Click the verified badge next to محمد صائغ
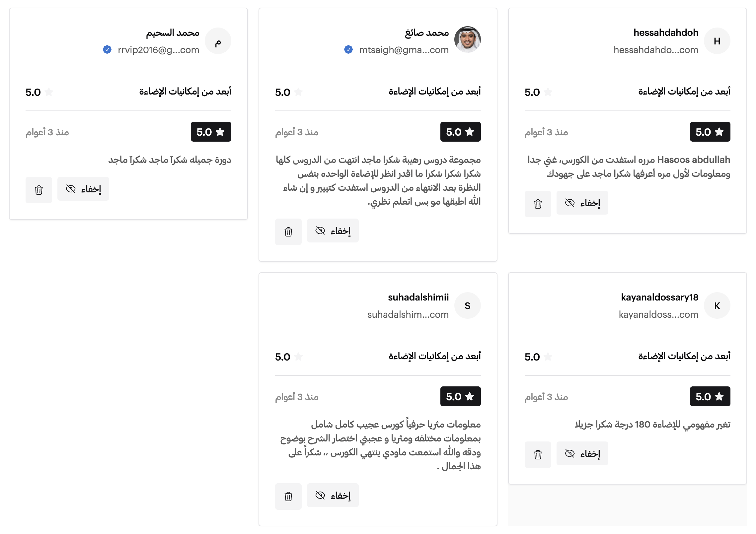756x534 pixels. coord(348,50)
